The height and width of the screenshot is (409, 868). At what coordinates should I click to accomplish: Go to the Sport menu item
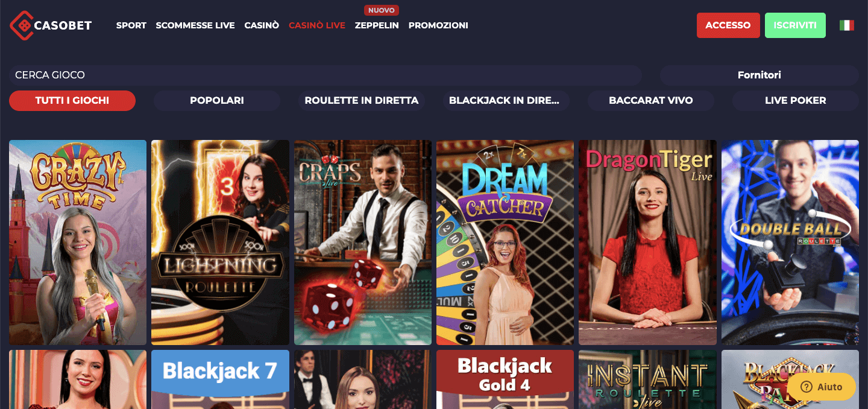coord(131,25)
